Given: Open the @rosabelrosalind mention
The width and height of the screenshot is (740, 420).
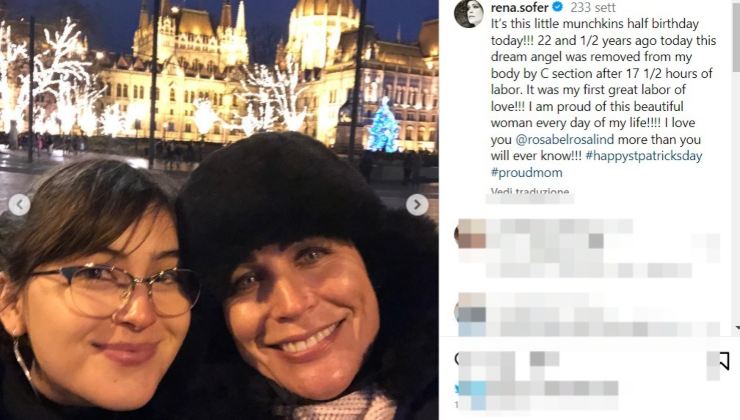Looking at the screenshot, I should coord(564,140).
